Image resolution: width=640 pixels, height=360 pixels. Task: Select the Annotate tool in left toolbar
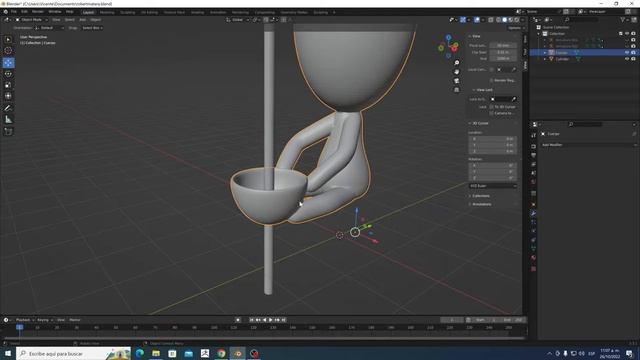point(8,108)
